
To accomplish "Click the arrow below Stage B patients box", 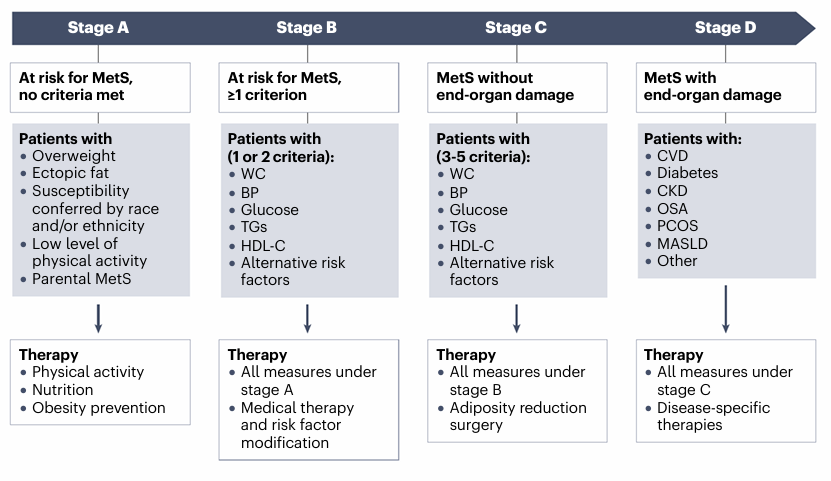I will [307, 317].
